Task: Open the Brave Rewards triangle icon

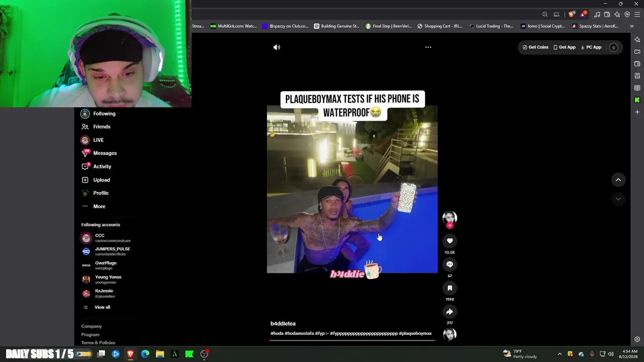Action: point(583,15)
